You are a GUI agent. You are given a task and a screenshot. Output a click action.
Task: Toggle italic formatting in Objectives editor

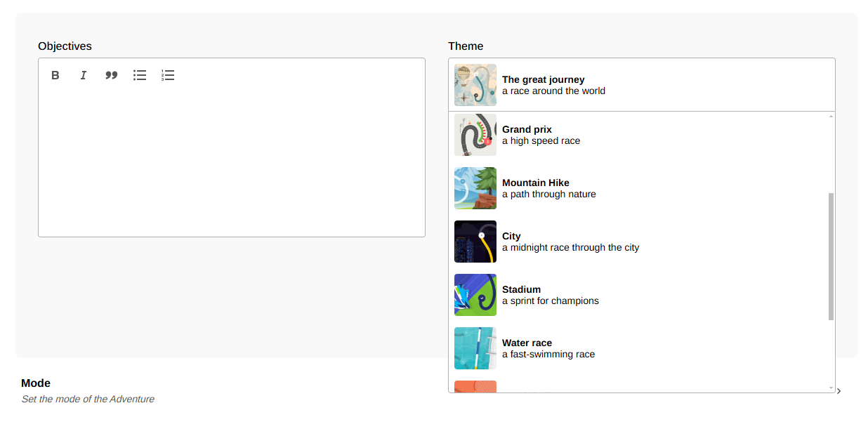[x=83, y=75]
